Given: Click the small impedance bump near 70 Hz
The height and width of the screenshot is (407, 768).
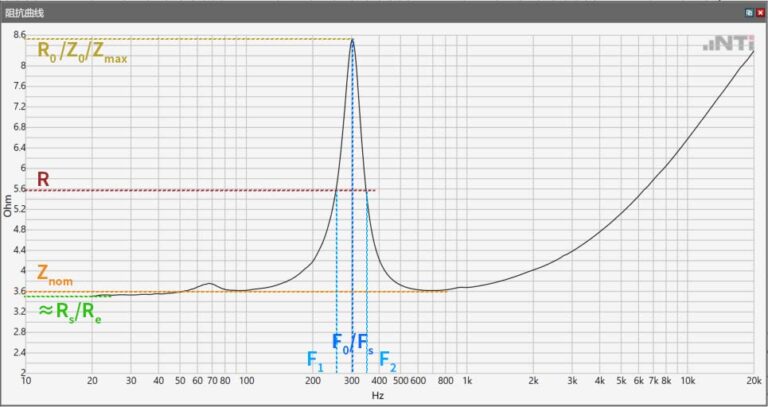Looking at the screenshot, I should point(208,284).
